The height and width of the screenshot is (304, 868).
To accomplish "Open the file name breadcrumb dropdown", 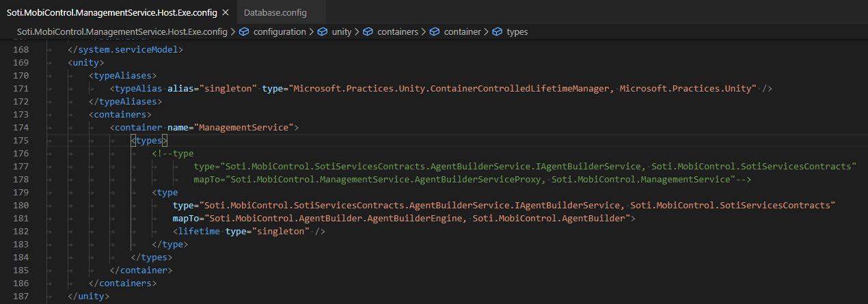I will coord(122,32).
